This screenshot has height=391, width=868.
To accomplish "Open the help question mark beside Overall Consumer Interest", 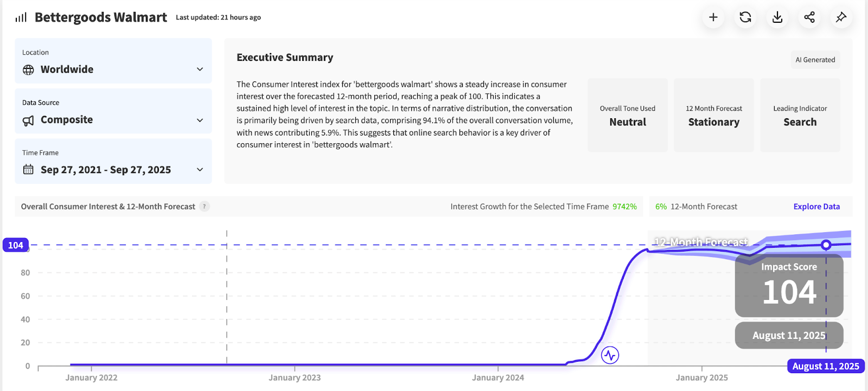I will [x=205, y=207].
